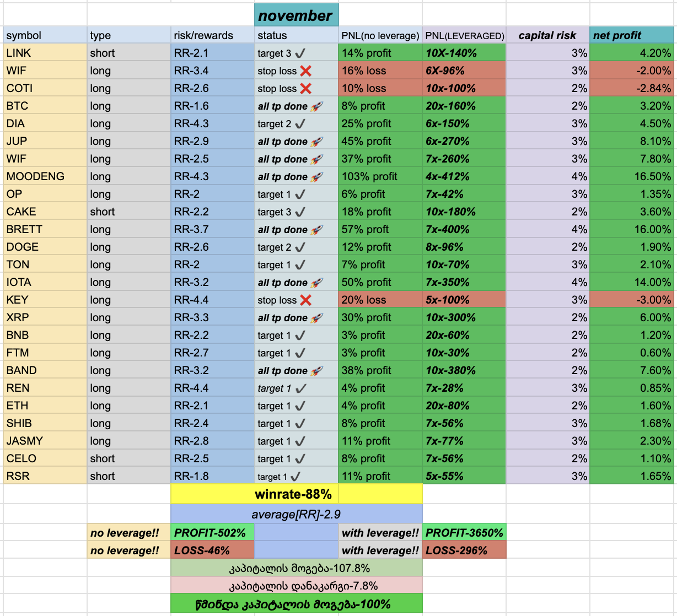
Task: Click the checkmark in DIA target 2 cell
Action: tap(300, 124)
